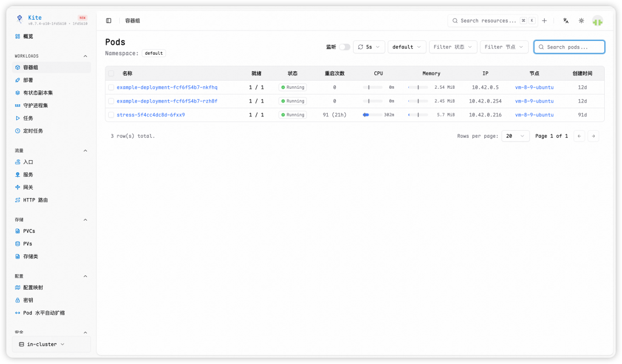Toggle the sidebar panel icon

click(109, 21)
